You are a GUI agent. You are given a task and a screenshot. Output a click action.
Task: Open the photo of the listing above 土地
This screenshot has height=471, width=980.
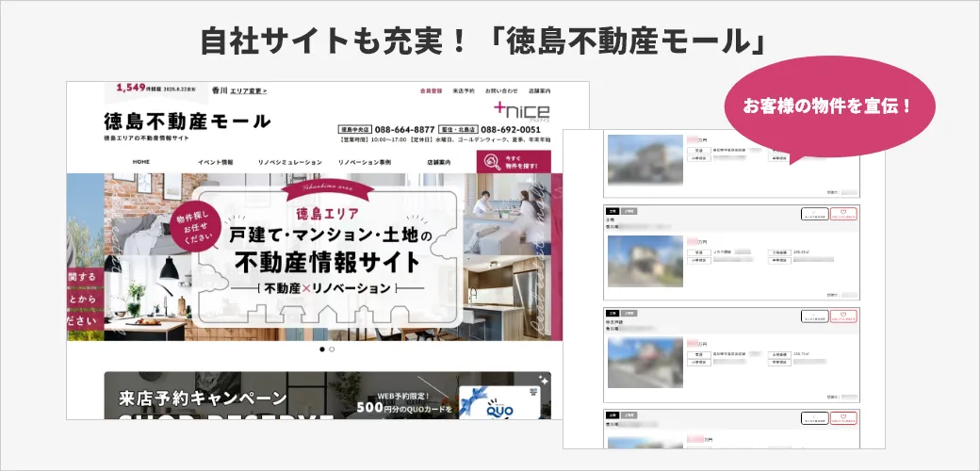645,159
